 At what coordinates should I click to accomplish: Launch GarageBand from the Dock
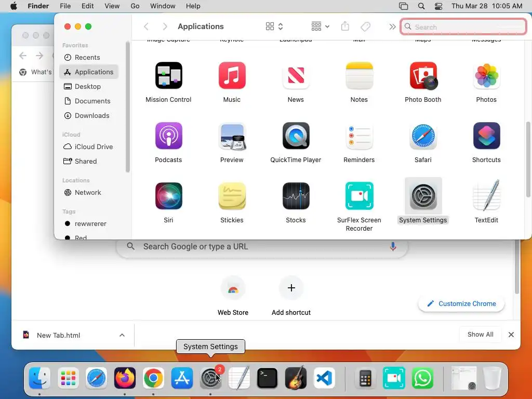296,378
